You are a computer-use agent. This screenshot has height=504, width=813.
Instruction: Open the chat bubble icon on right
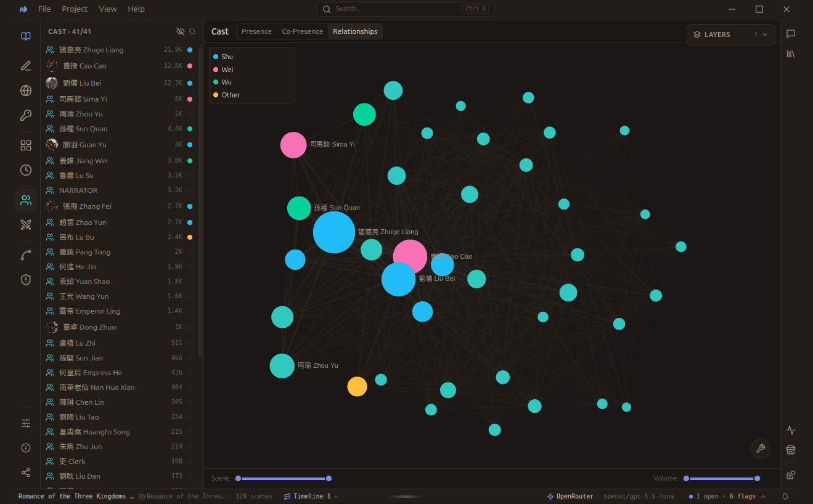pos(791,34)
